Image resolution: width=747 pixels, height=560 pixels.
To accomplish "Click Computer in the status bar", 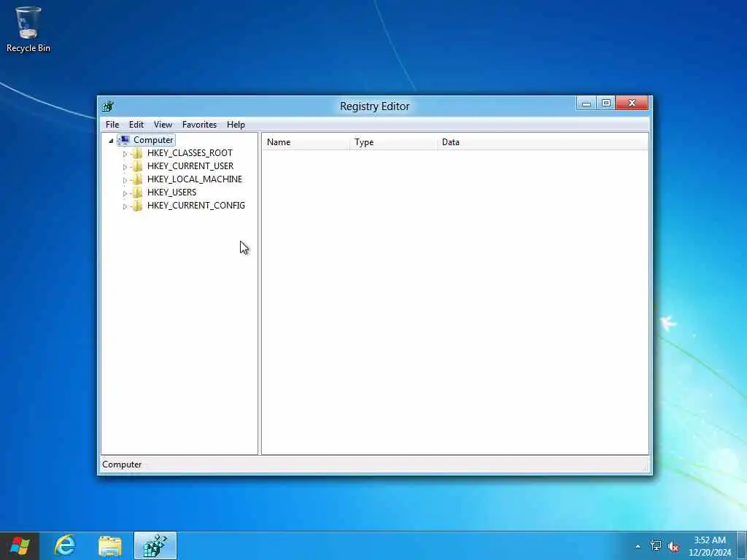I will point(122,464).
